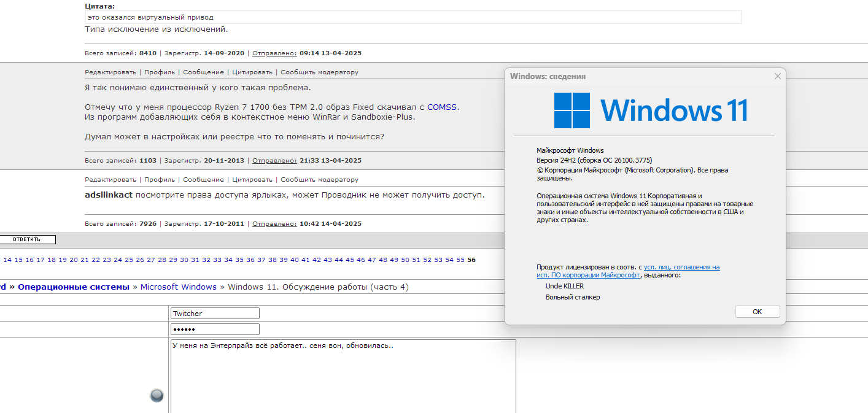The width and height of the screenshot is (868, 413).
Task: Navigate to thread page 50
Action: (405, 260)
